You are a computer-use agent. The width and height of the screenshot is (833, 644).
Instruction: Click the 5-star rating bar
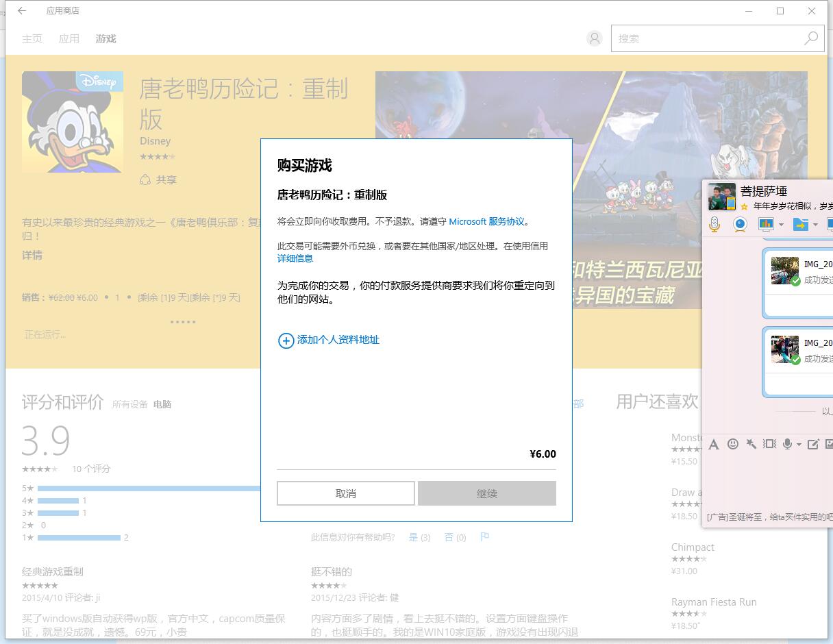click(149, 488)
